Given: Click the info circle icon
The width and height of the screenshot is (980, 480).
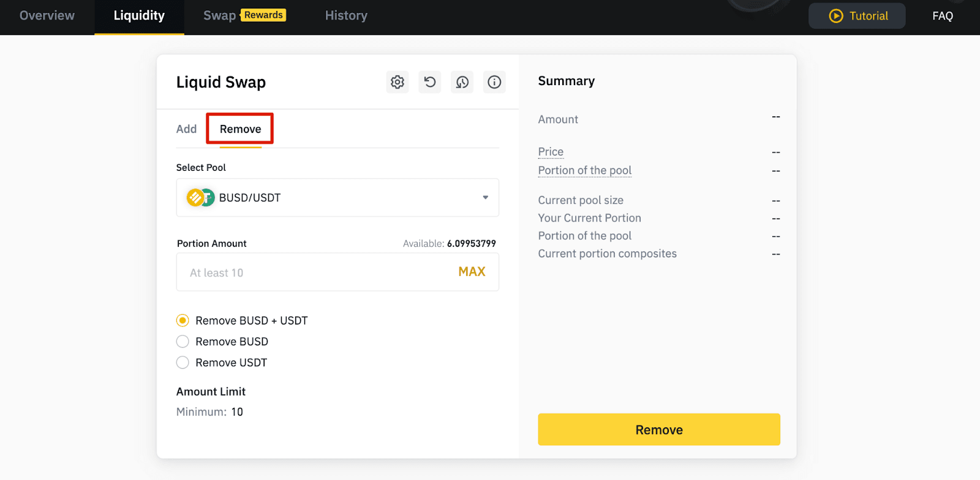Looking at the screenshot, I should click(x=494, y=82).
